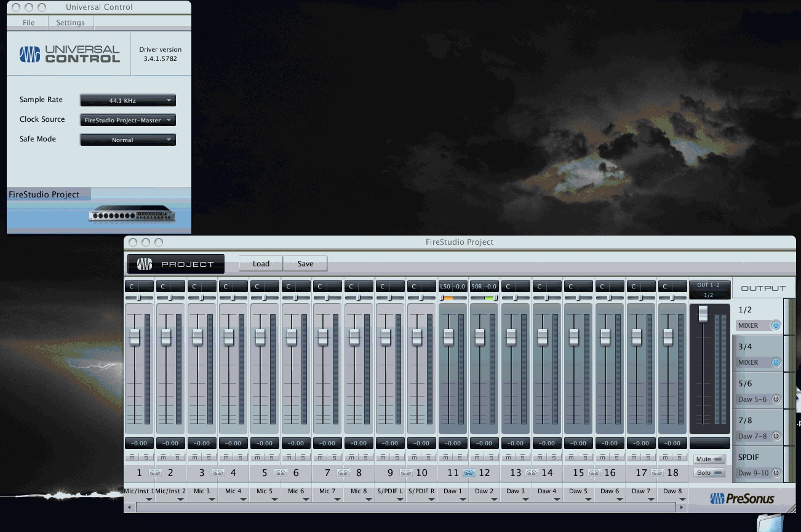The width and height of the screenshot is (801, 532).
Task: Link channels 7 and 8 as stereo
Action: click(343, 473)
